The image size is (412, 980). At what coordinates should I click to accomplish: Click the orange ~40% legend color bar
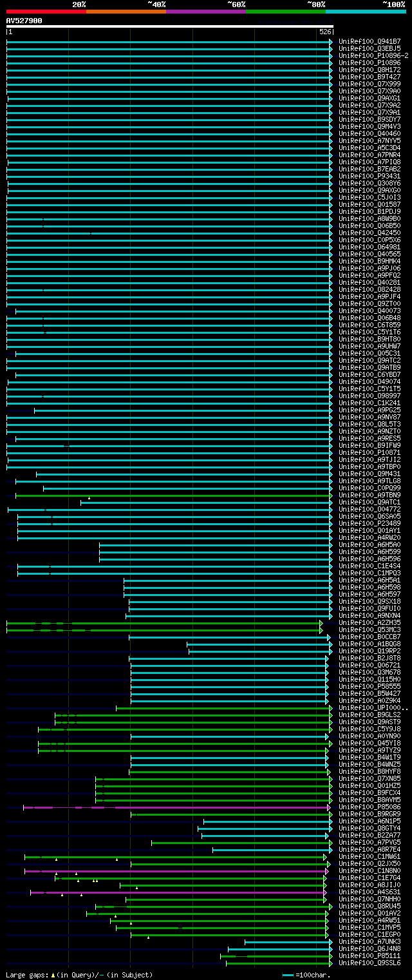click(x=126, y=12)
